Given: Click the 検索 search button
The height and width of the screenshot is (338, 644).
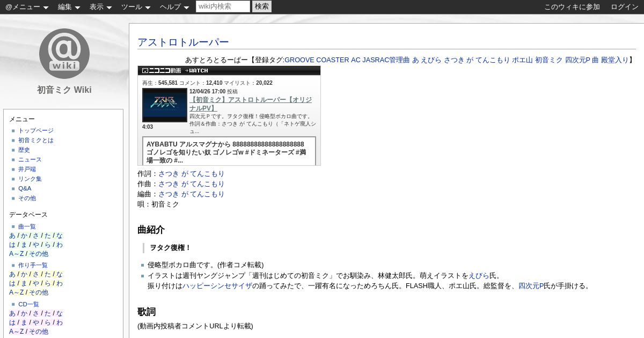Looking at the screenshot, I should click(262, 6).
